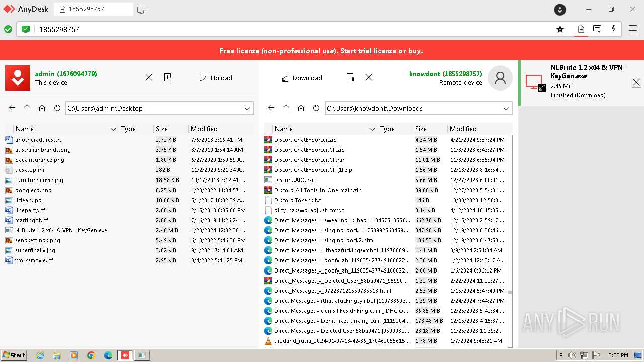Open local Name column sort dropdown arrow

tap(113, 129)
